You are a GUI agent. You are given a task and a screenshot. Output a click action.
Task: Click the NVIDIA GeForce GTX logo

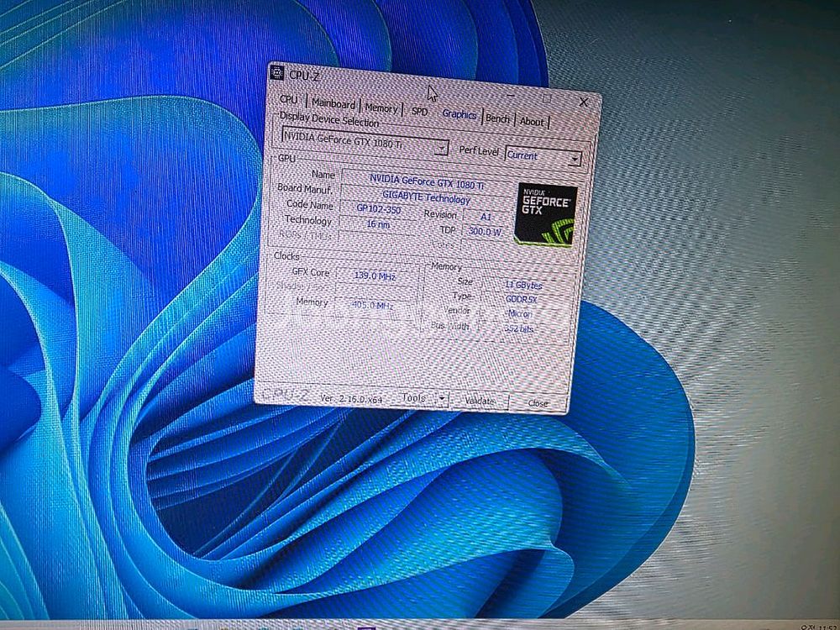pos(546,215)
